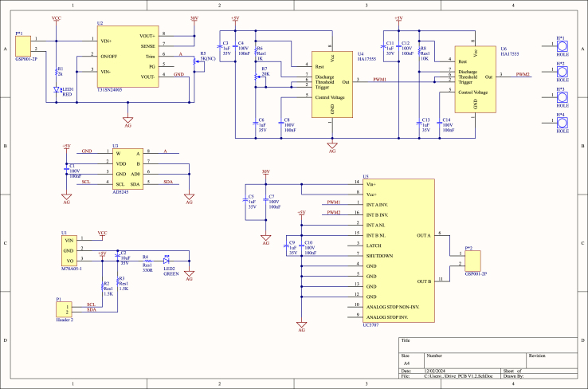This screenshot has width=588, height=389.
Task: Select capacitor C8 100nF symbol
Action: (x=281, y=123)
